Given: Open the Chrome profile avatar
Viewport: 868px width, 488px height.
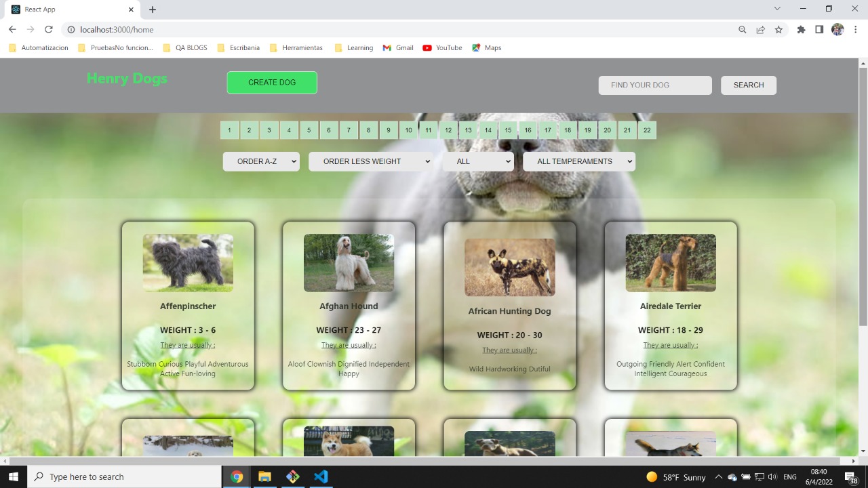Looking at the screenshot, I should point(837,29).
